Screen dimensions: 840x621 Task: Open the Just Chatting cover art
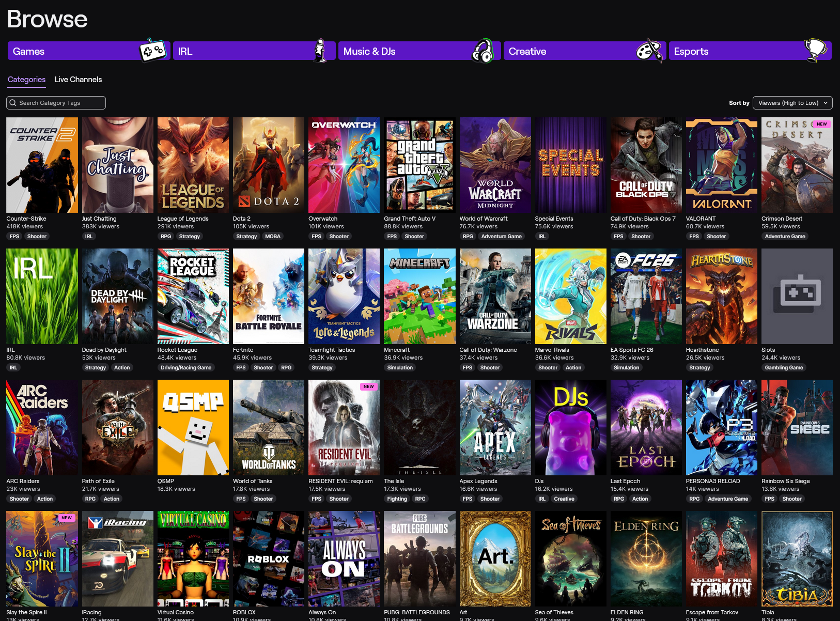click(x=117, y=165)
